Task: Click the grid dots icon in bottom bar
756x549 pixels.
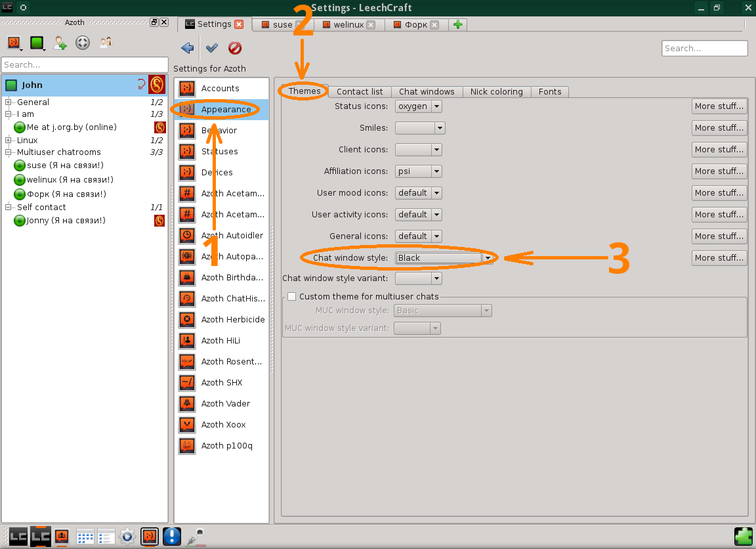Action: [85, 536]
